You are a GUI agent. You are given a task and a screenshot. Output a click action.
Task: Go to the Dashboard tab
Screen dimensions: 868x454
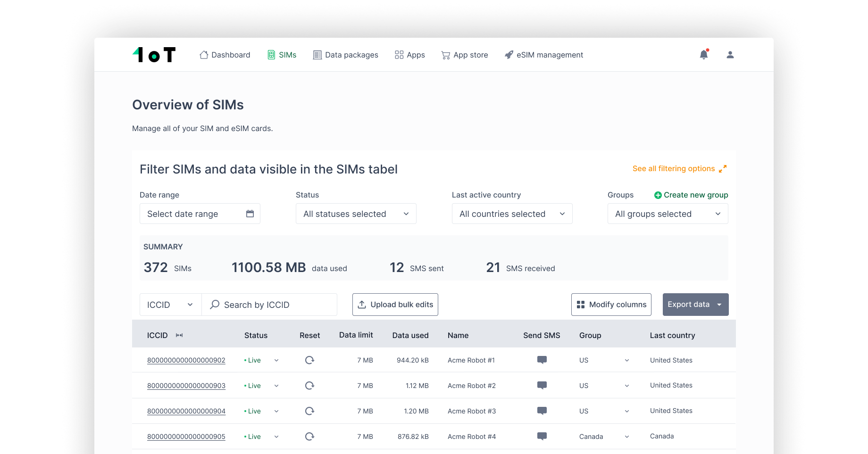pos(225,55)
